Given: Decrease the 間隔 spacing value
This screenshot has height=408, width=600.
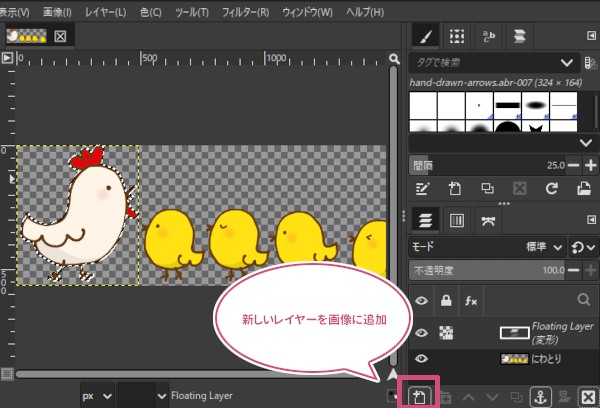Looking at the screenshot, I should tap(573, 165).
